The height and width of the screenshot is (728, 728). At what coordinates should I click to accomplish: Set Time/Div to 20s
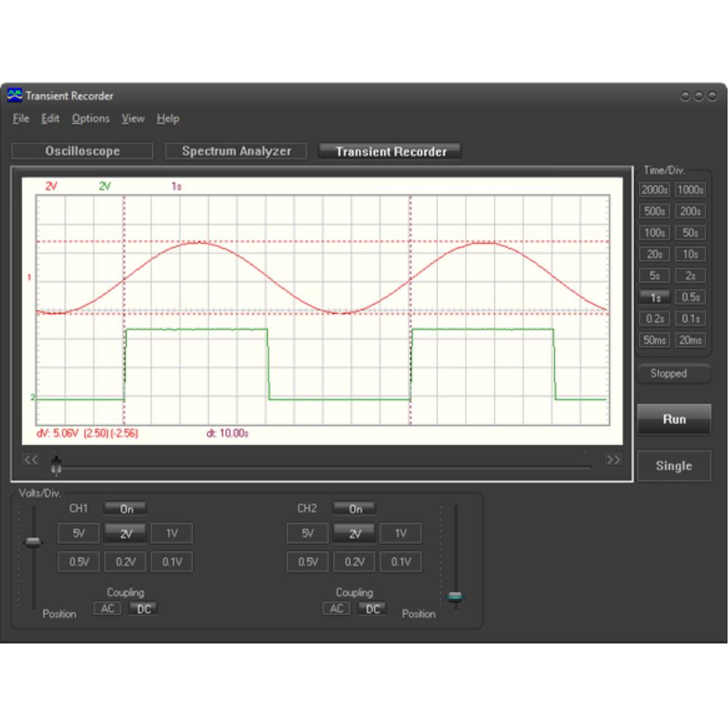pyautogui.click(x=654, y=254)
